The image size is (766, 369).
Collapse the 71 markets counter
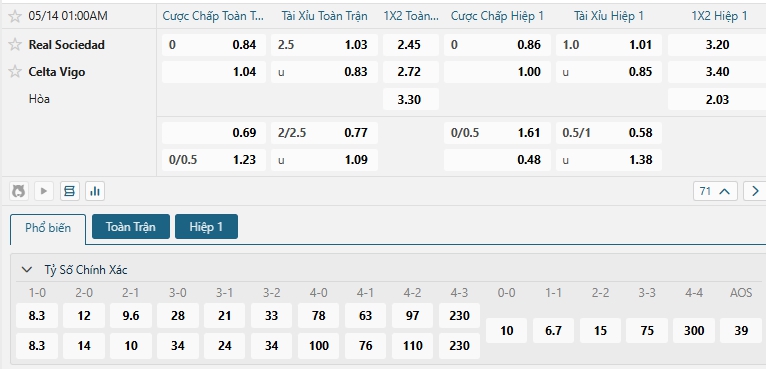click(x=715, y=191)
